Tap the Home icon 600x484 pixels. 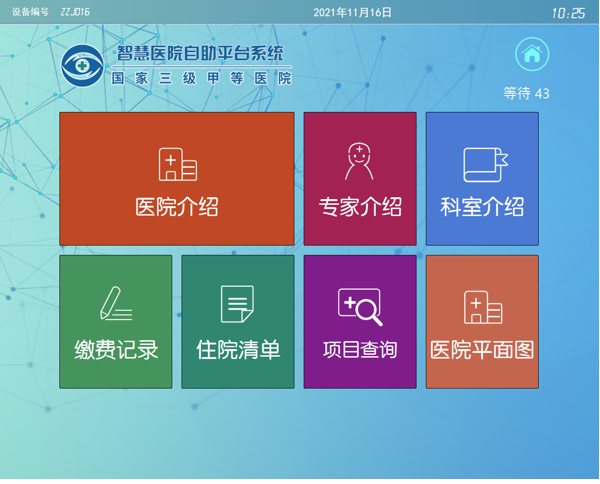(532, 54)
